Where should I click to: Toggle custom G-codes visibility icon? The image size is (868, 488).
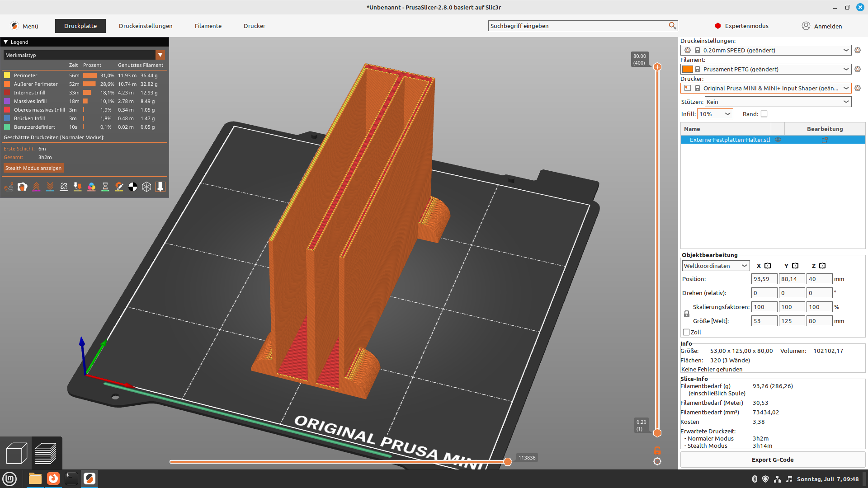click(x=119, y=187)
